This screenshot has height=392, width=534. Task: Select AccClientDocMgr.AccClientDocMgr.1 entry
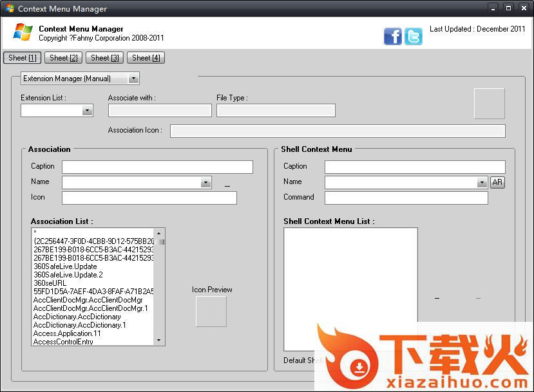pos(93,308)
